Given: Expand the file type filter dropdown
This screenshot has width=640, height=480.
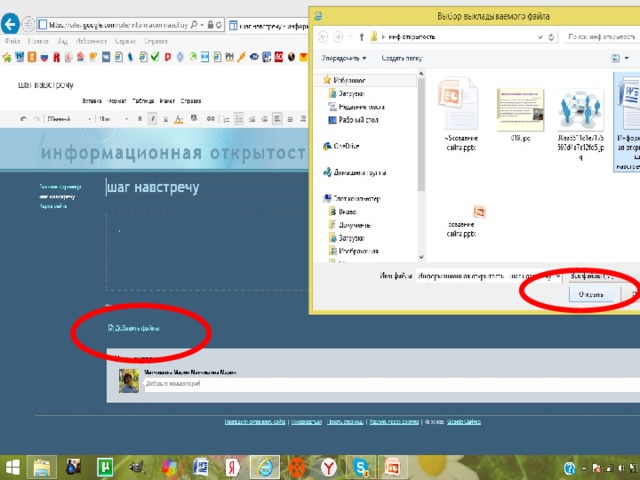Looking at the screenshot, I should (x=596, y=274).
